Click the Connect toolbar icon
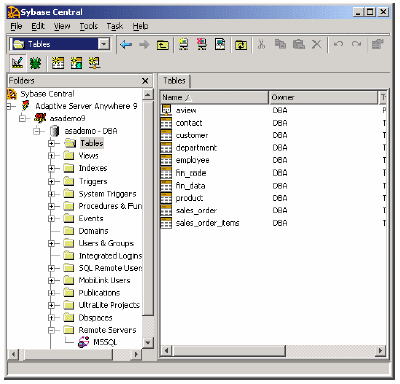The width and height of the screenshot is (400, 384). point(184,44)
